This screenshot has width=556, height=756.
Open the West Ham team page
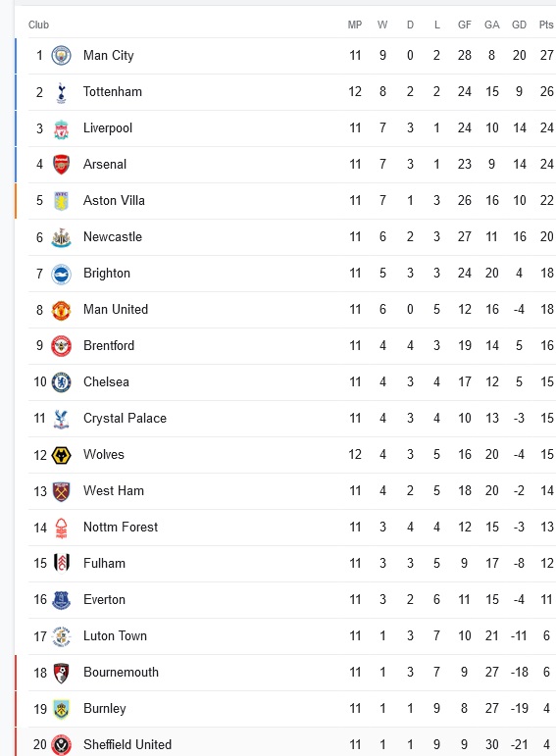(x=114, y=491)
